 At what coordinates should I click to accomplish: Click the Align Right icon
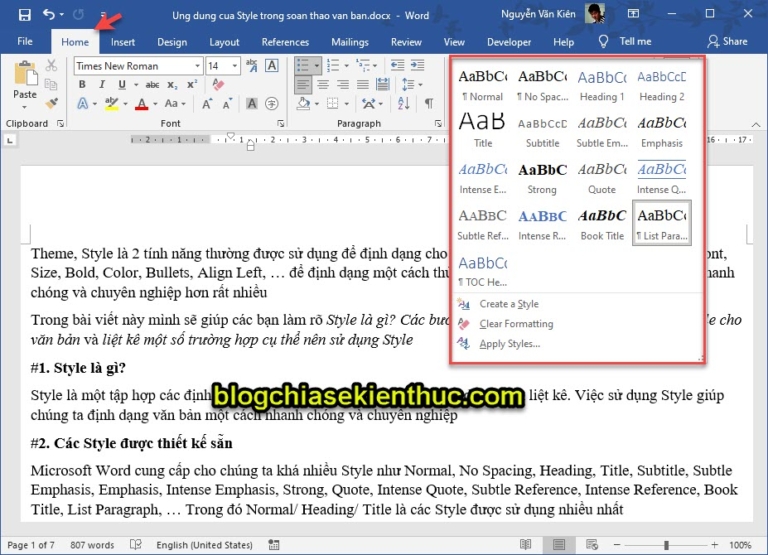tap(343, 85)
